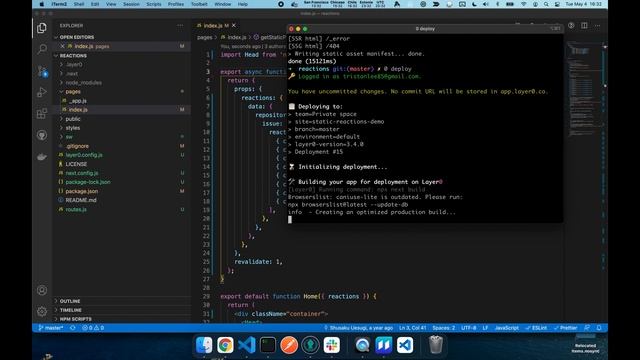This screenshot has width=640, height=360.
Task: Open the Search view in the activity bar
Action: coord(42,49)
